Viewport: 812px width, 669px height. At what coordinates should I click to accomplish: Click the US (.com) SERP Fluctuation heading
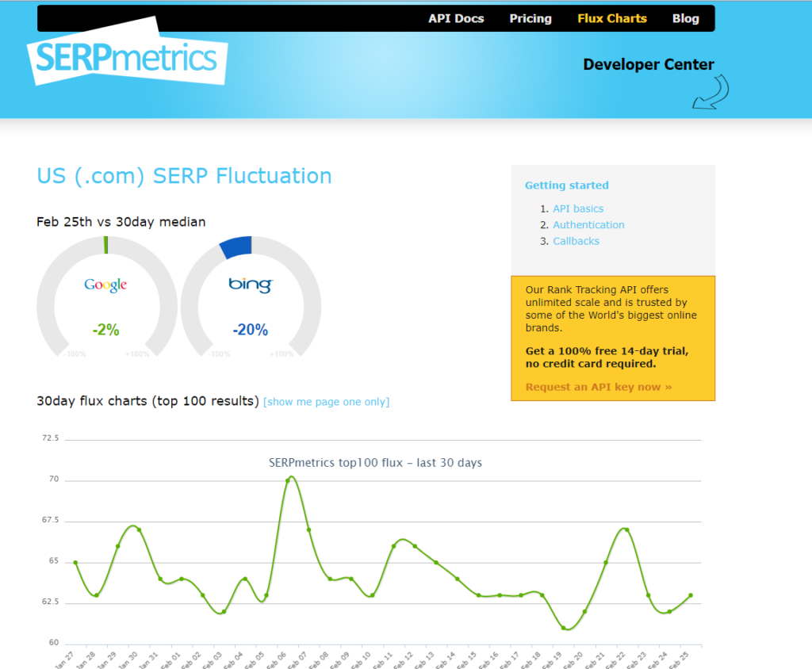pos(184,176)
